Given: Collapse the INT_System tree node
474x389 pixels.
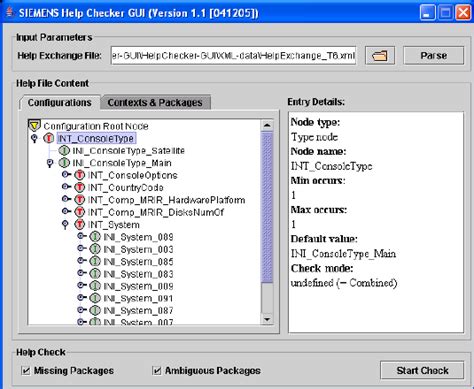Looking at the screenshot, I should coord(65,225).
